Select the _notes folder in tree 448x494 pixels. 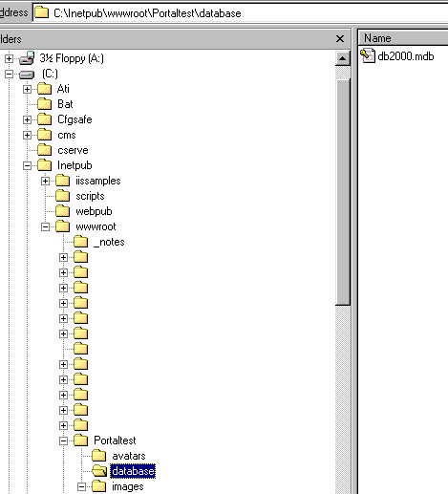click(x=109, y=242)
